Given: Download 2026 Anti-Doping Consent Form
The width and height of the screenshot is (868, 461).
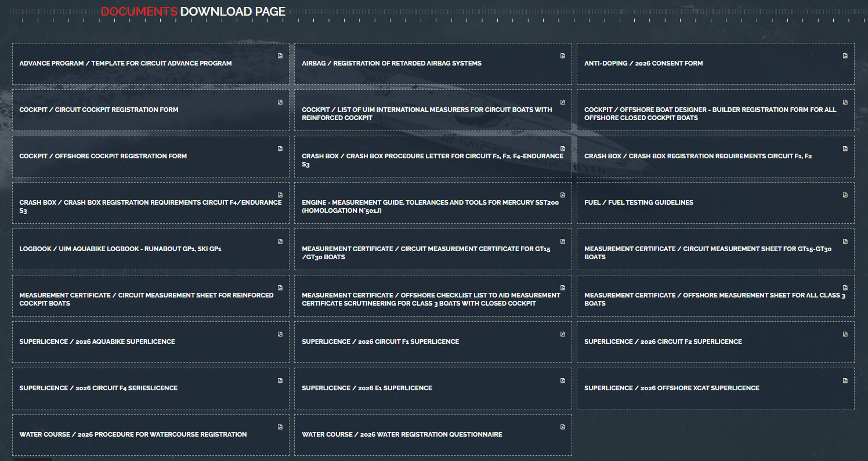Looking at the screenshot, I should click(x=643, y=63).
